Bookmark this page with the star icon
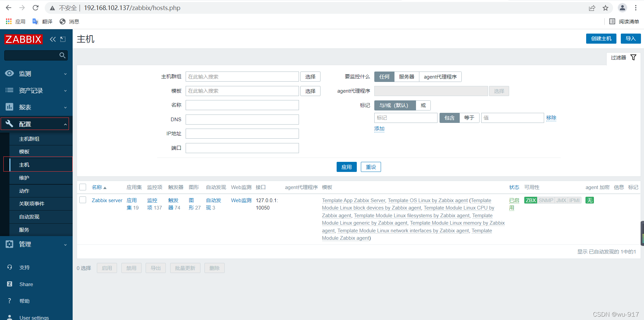The height and width of the screenshot is (320, 644). point(605,8)
